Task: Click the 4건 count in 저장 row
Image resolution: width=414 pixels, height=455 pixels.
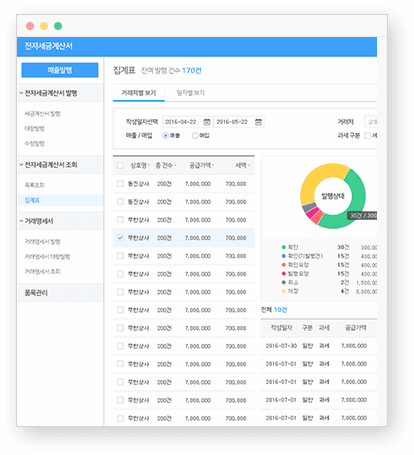Action: point(345,291)
